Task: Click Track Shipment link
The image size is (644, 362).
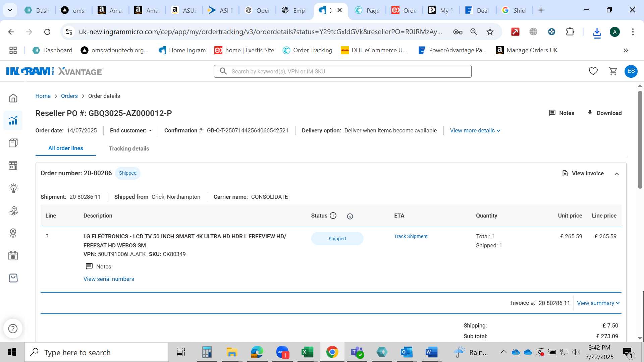Action: [411, 236]
